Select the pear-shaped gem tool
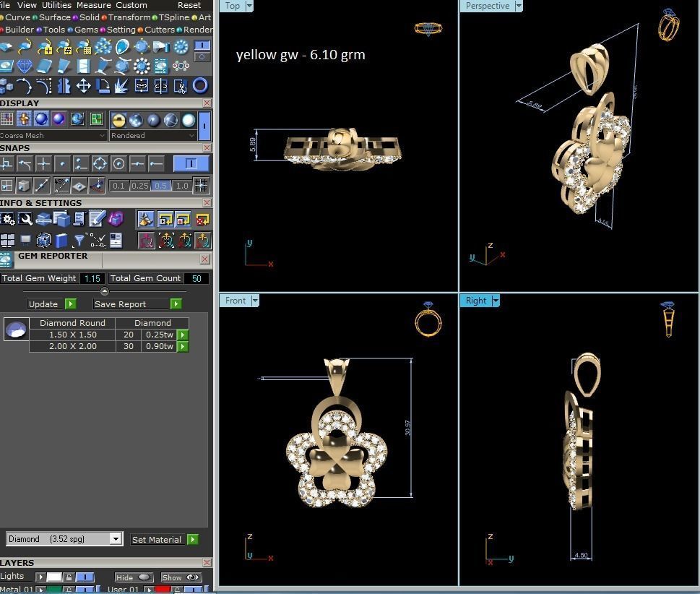This screenshot has width=700, height=594. point(122,47)
